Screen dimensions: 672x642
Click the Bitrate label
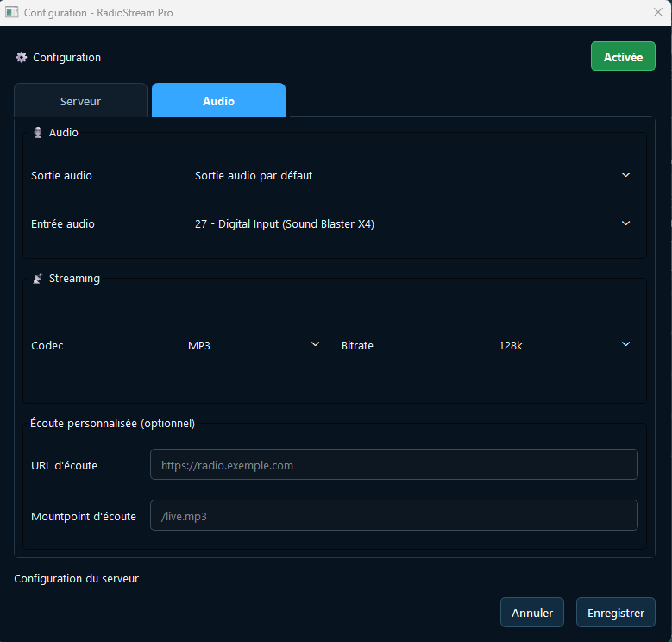click(x=357, y=346)
